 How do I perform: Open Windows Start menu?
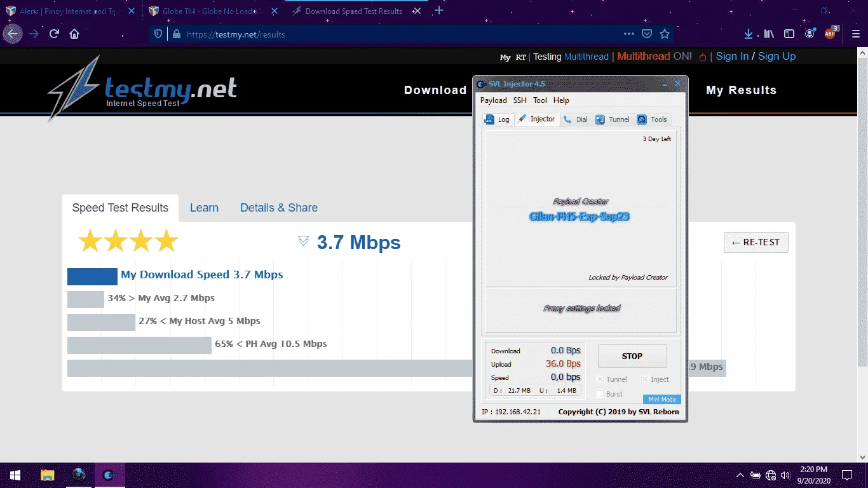tap(15, 475)
